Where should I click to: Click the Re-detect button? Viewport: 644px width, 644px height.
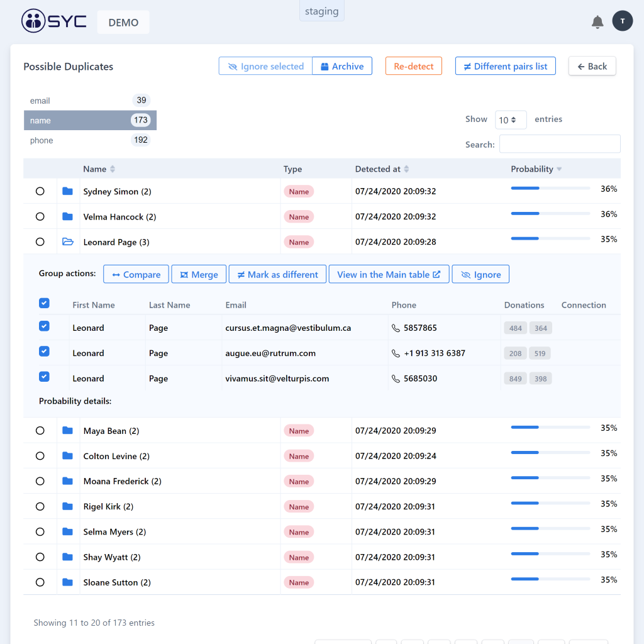click(x=413, y=66)
